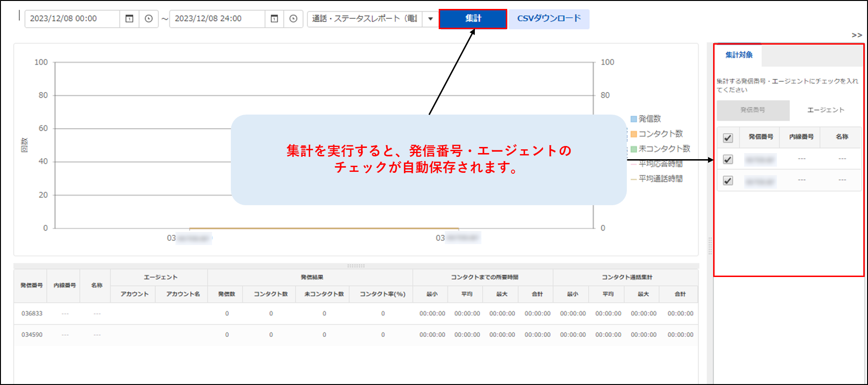Uncheck the second caller number checkbox
Viewport: 868px width, 385px height.
tap(728, 181)
